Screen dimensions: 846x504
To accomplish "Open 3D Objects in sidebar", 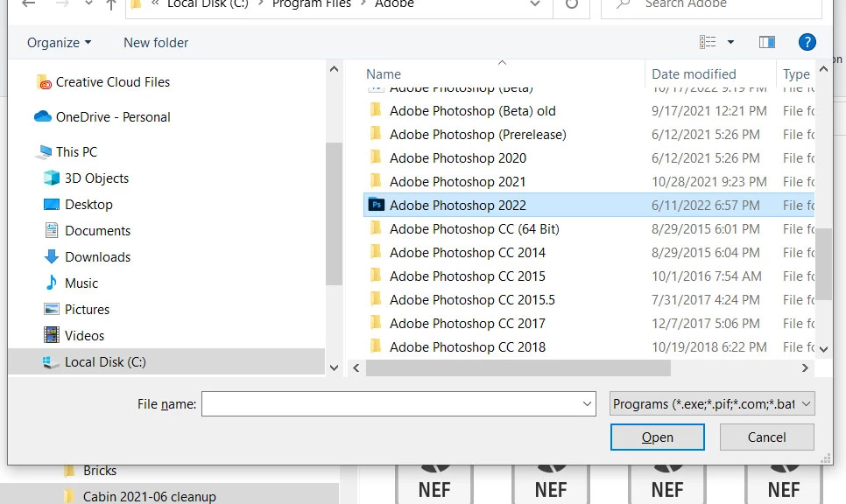I will point(96,178).
